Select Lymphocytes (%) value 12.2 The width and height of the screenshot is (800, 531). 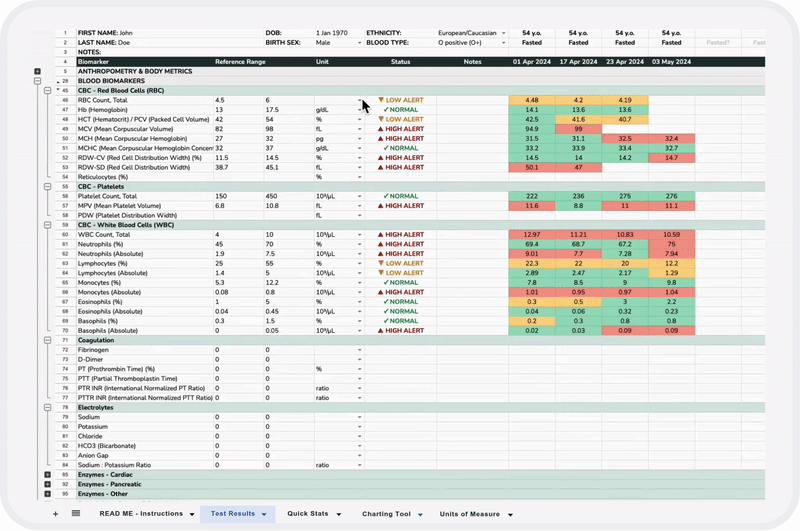(x=671, y=263)
